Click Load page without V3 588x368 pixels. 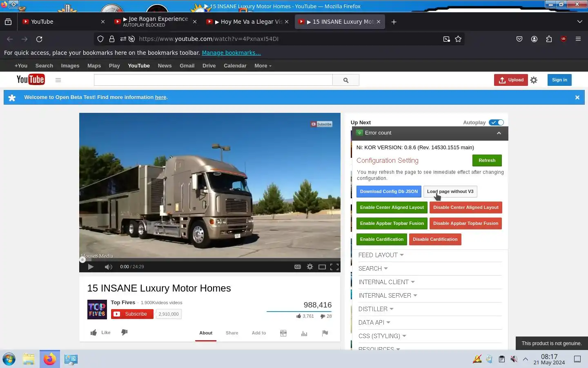pyautogui.click(x=450, y=192)
